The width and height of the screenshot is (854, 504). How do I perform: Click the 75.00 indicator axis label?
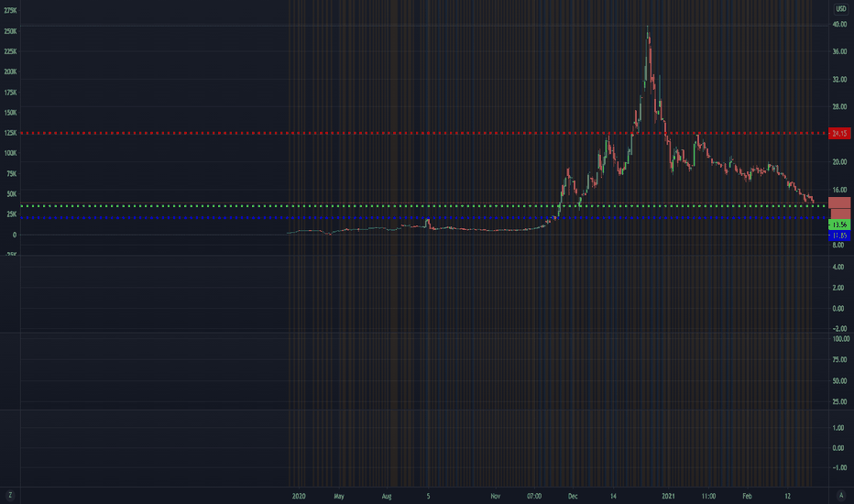pos(839,359)
